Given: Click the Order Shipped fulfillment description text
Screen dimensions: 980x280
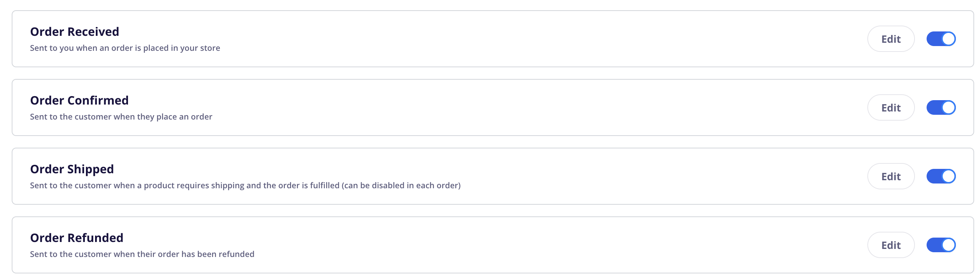Looking at the screenshot, I should [245, 185].
